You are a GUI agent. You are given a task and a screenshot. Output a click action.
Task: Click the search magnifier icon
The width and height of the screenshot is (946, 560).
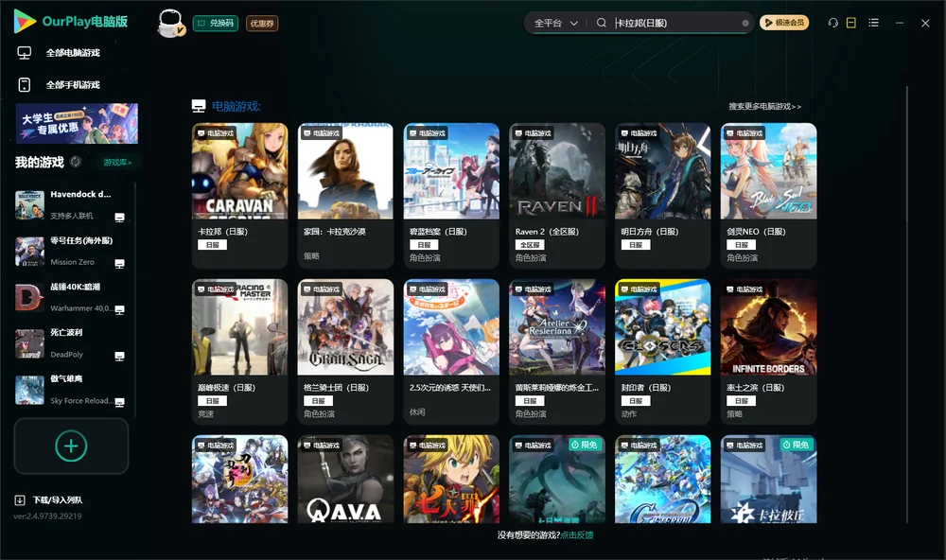[x=601, y=23]
